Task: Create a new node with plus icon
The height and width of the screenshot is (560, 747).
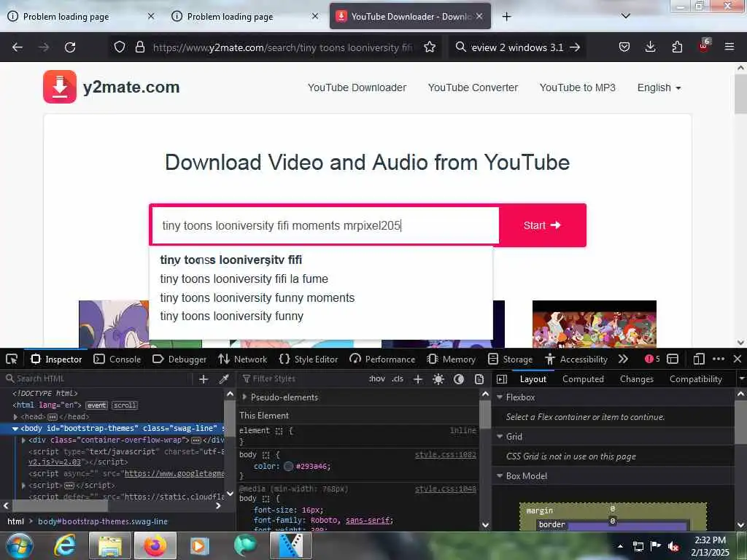Action: (204, 379)
